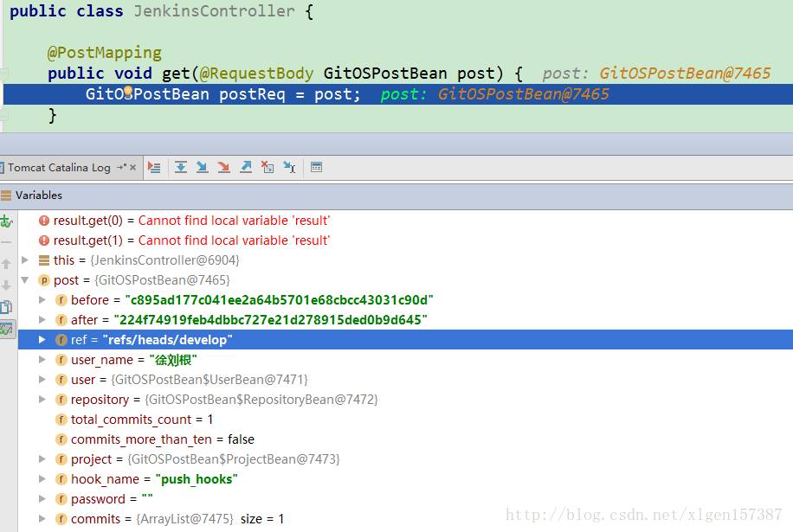Click the Step Over debugger icon
The image size is (793, 532).
(181, 167)
